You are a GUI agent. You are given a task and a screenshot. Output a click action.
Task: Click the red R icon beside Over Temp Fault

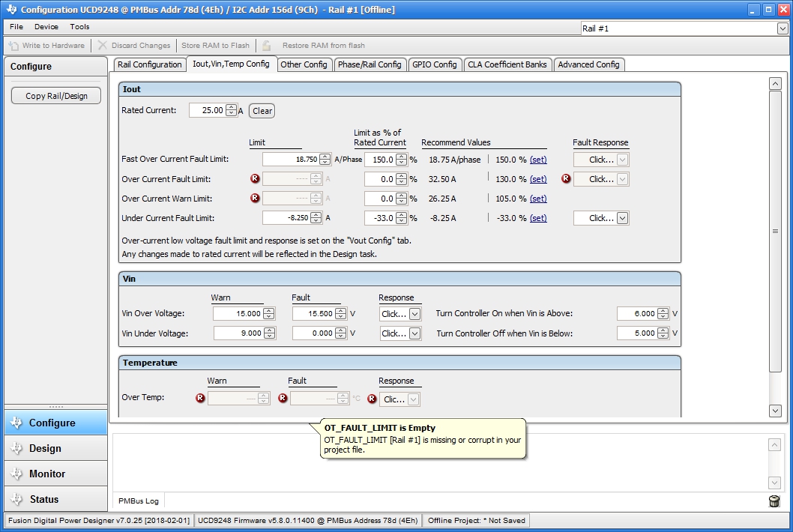283,398
